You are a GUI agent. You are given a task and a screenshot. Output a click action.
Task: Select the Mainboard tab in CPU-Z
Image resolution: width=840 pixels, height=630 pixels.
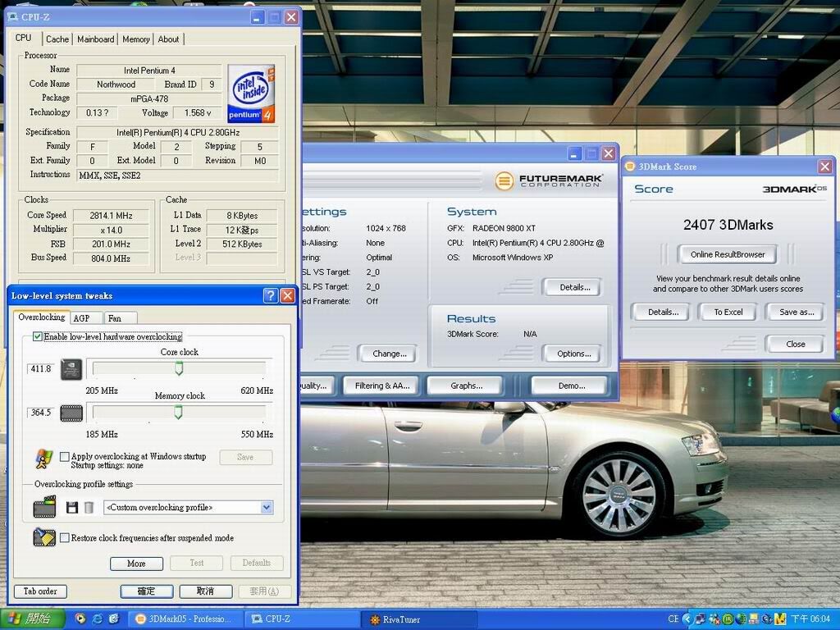pos(95,39)
